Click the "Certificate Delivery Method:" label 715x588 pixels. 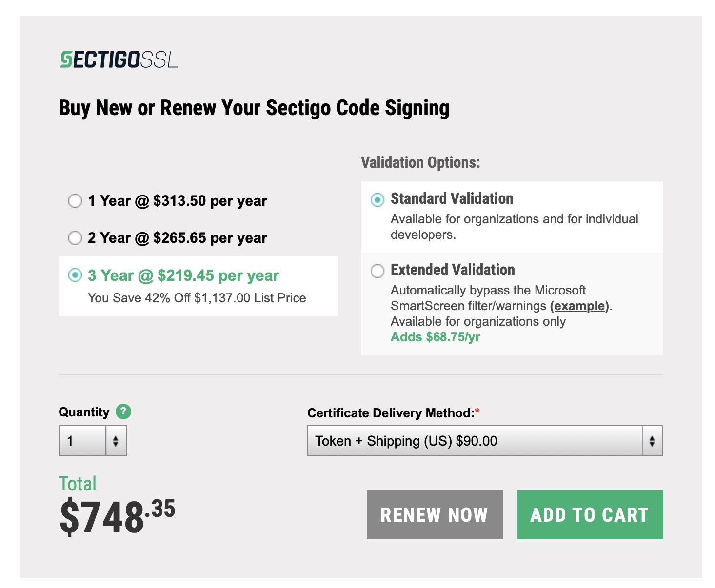(x=391, y=413)
